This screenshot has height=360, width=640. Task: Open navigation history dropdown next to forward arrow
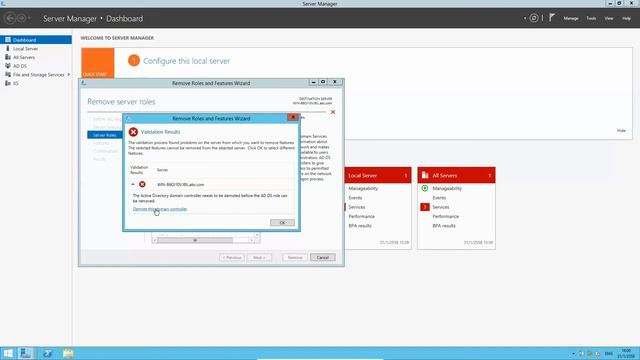(29, 18)
